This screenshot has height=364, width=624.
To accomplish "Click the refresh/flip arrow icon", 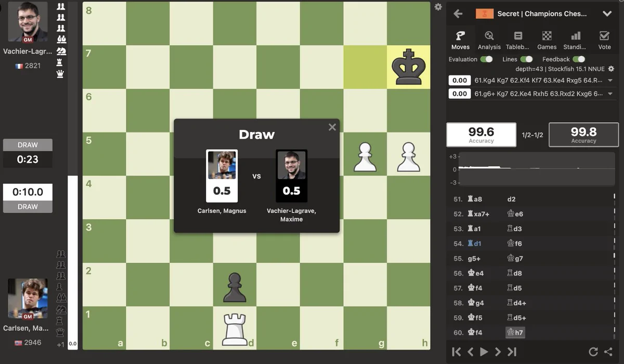I will pyautogui.click(x=593, y=352).
